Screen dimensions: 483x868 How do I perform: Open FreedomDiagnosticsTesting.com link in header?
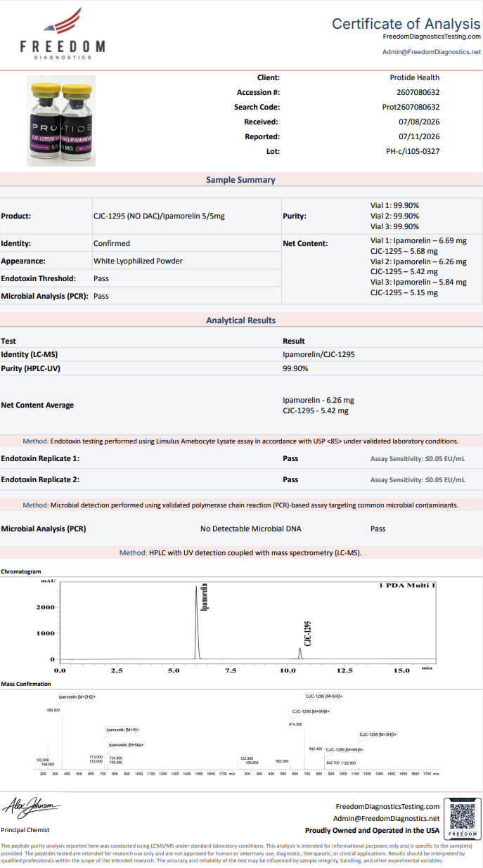pyautogui.click(x=432, y=36)
